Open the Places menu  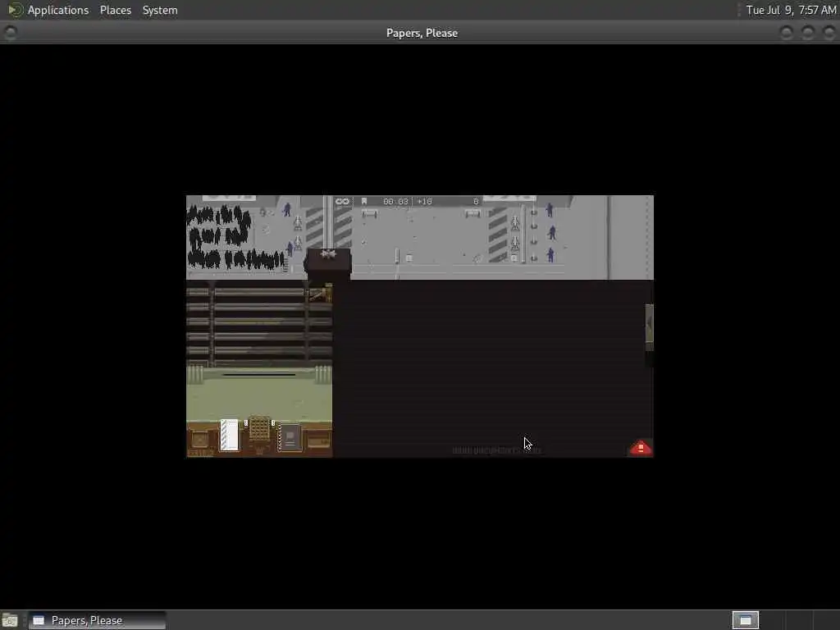pos(115,10)
